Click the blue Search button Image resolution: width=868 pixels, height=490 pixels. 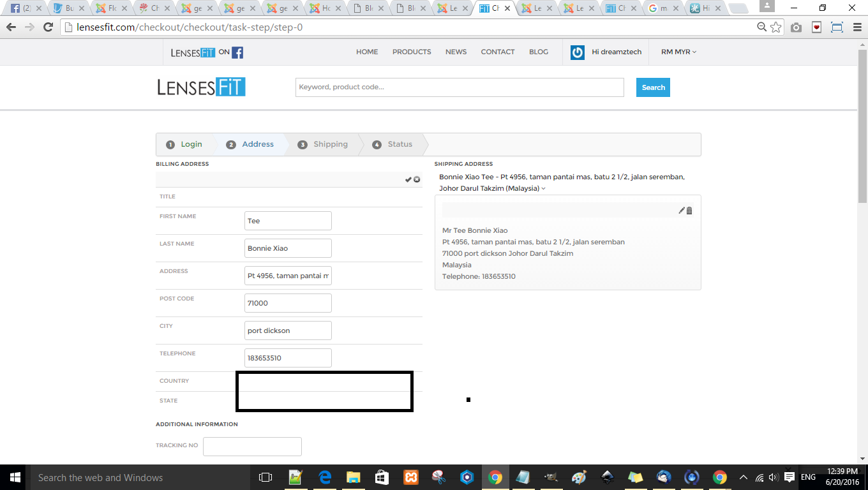[x=653, y=87]
